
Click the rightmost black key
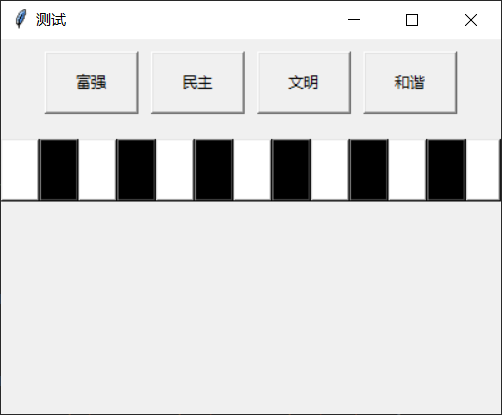[446, 170]
